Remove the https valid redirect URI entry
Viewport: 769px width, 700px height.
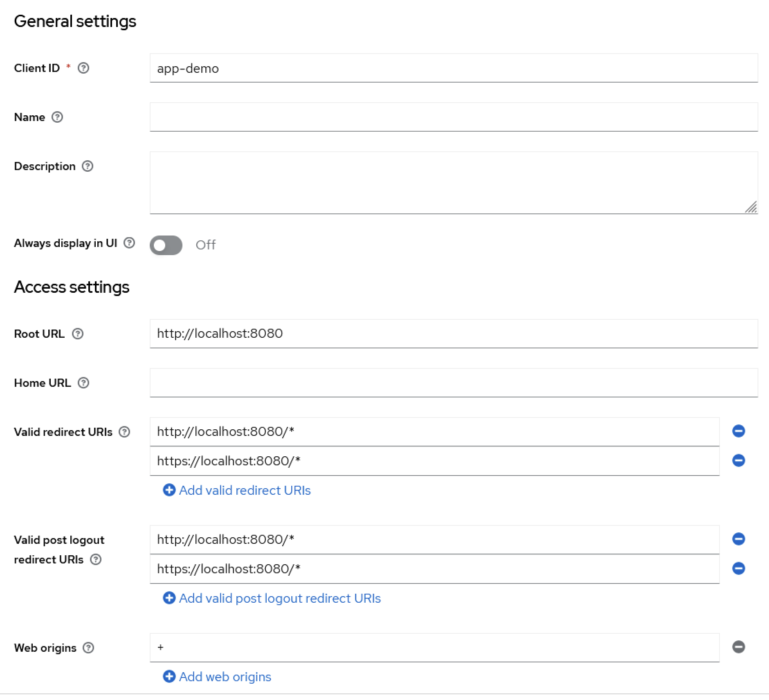pyautogui.click(x=738, y=460)
